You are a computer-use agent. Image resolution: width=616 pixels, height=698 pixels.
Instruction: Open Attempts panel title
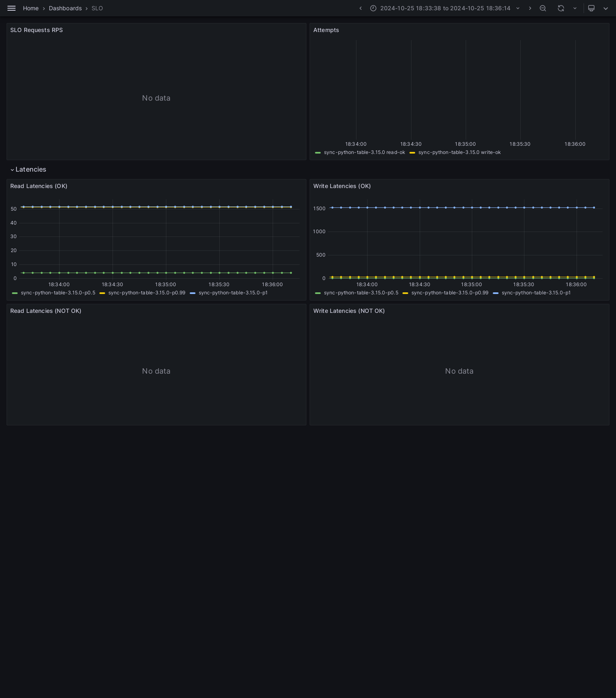tap(326, 30)
